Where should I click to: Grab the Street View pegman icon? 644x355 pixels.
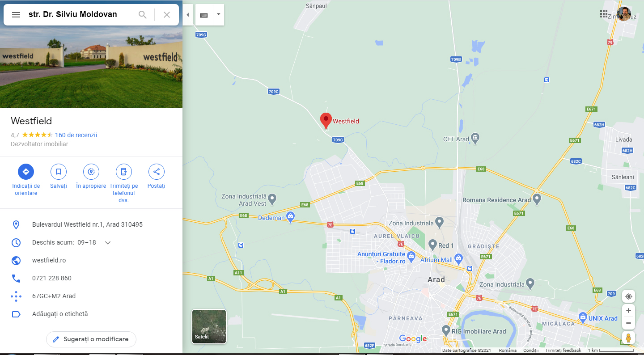click(628, 338)
